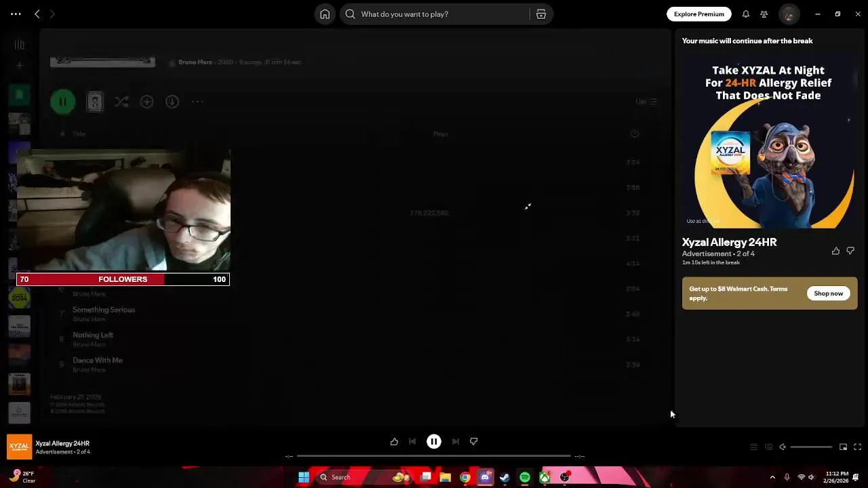Open Friend Activity icon
868x488 pixels.
click(x=764, y=14)
